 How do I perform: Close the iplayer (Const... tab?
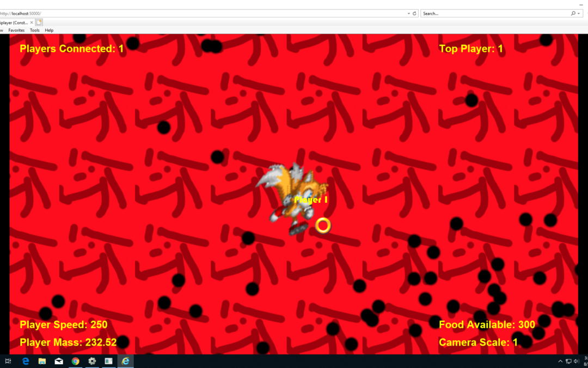tap(32, 22)
